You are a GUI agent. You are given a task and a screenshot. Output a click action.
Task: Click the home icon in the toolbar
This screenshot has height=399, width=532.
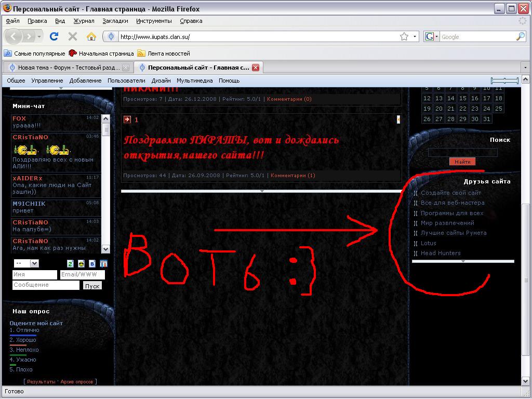[91, 36]
